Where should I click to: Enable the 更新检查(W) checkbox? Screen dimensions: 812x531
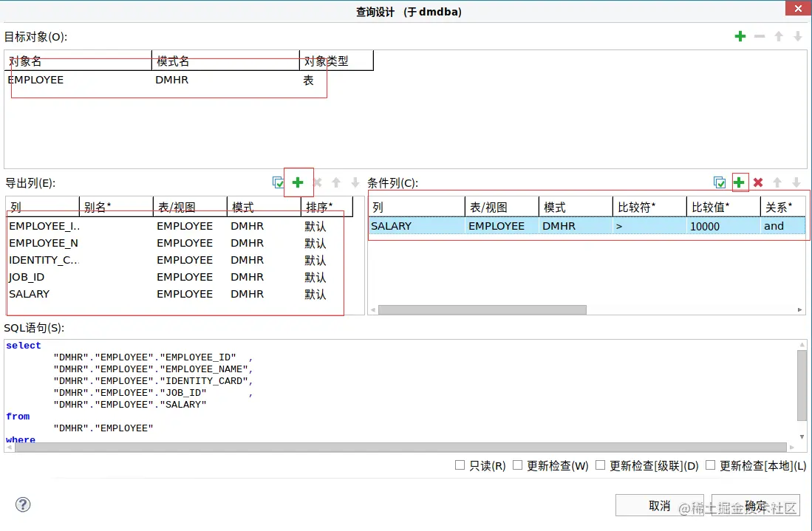(517, 465)
